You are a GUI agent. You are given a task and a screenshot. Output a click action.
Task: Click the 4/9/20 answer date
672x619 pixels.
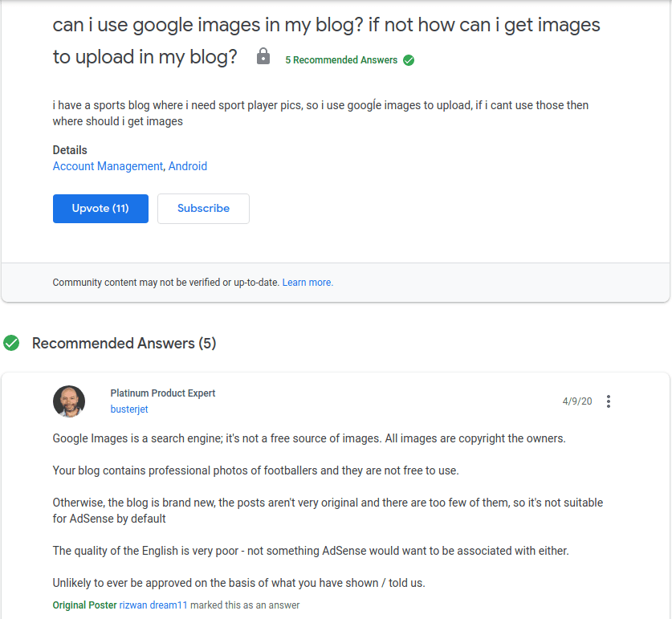point(577,401)
